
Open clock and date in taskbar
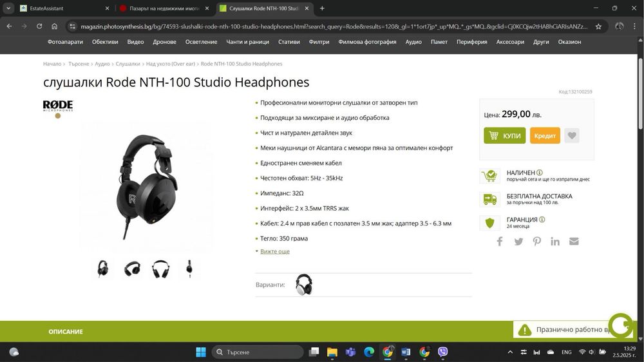625,352
